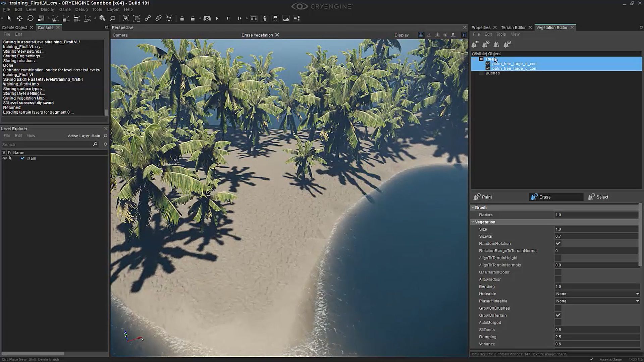
Task: Open the Hideable dropdown
Action: click(596, 293)
